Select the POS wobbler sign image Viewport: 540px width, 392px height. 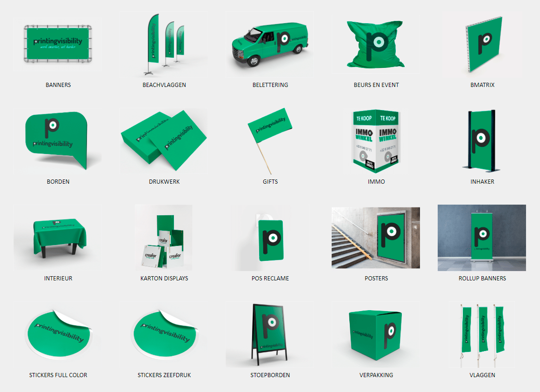(270, 238)
